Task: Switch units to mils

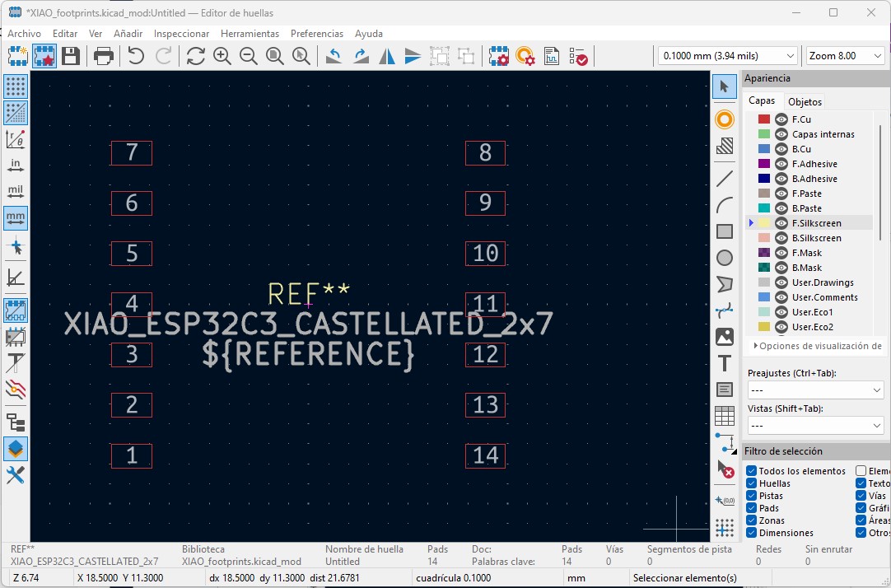Action: tap(16, 191)
